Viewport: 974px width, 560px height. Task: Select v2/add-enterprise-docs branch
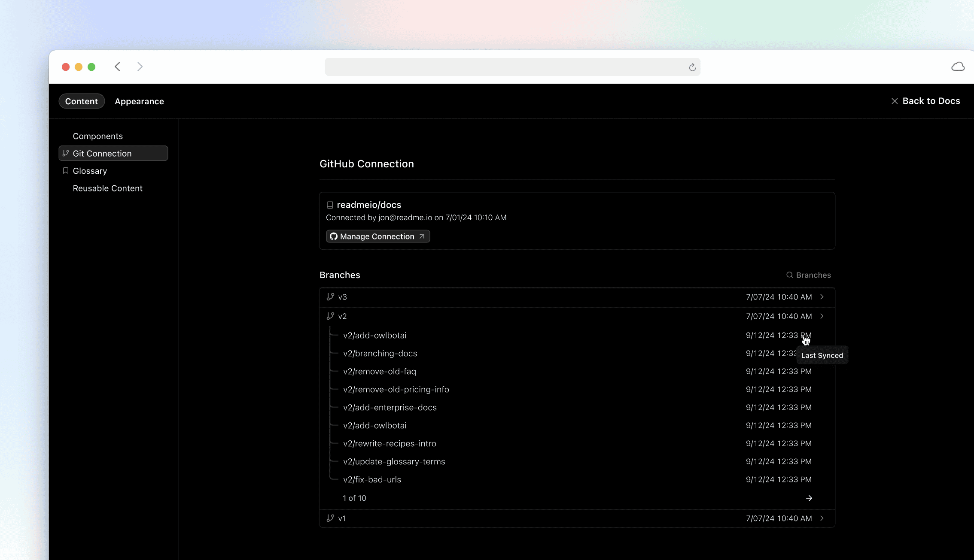390,407
